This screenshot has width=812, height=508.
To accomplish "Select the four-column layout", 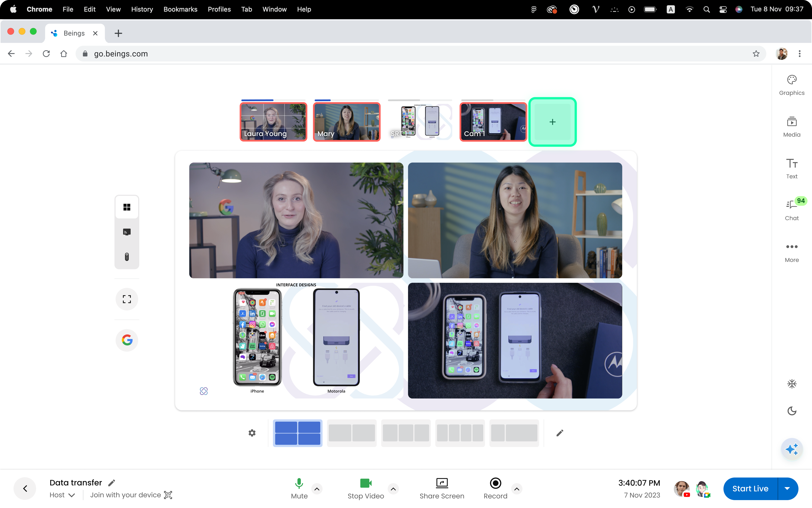I will click(460, 433).
